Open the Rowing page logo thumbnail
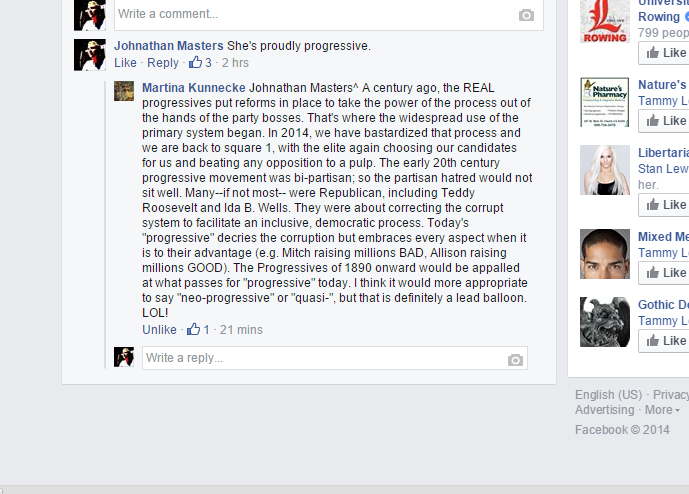The width and height of the screenshot is (689, 494). click(605, 21)
